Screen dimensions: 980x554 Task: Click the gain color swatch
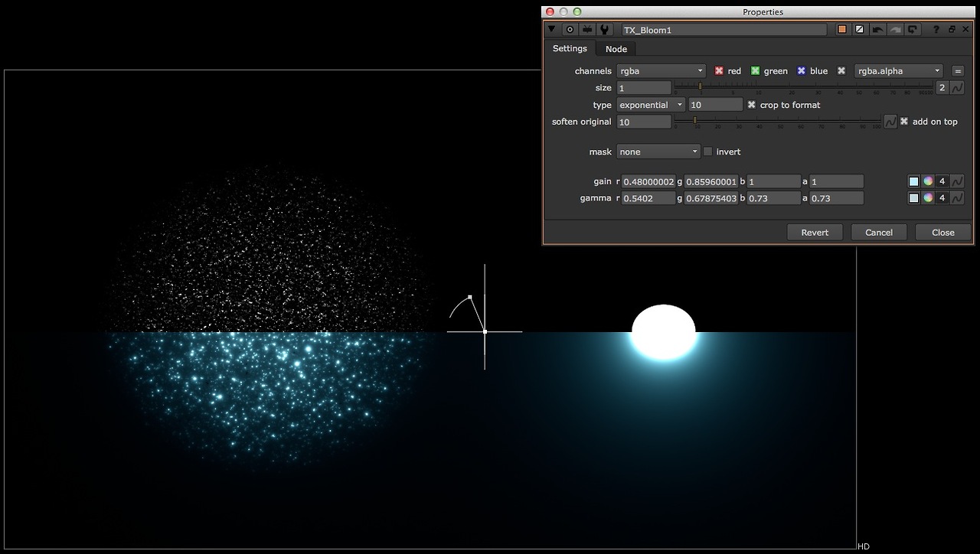click(913, 181)
